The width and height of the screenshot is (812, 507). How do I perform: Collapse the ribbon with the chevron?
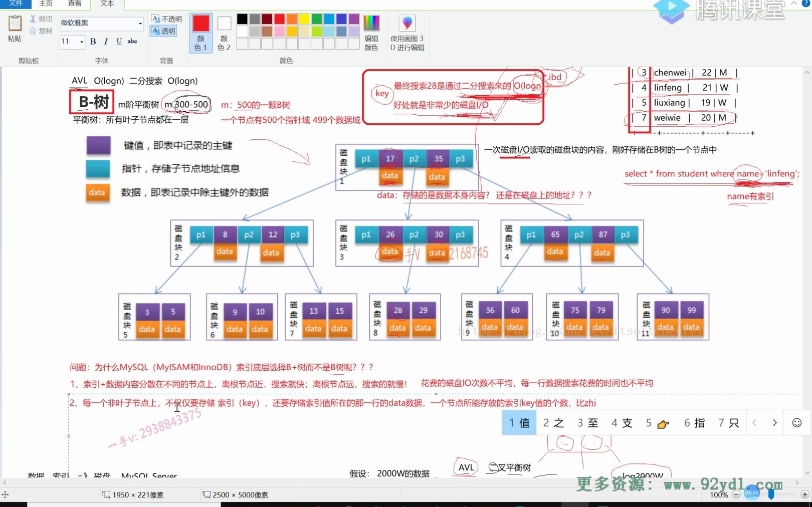793,3
